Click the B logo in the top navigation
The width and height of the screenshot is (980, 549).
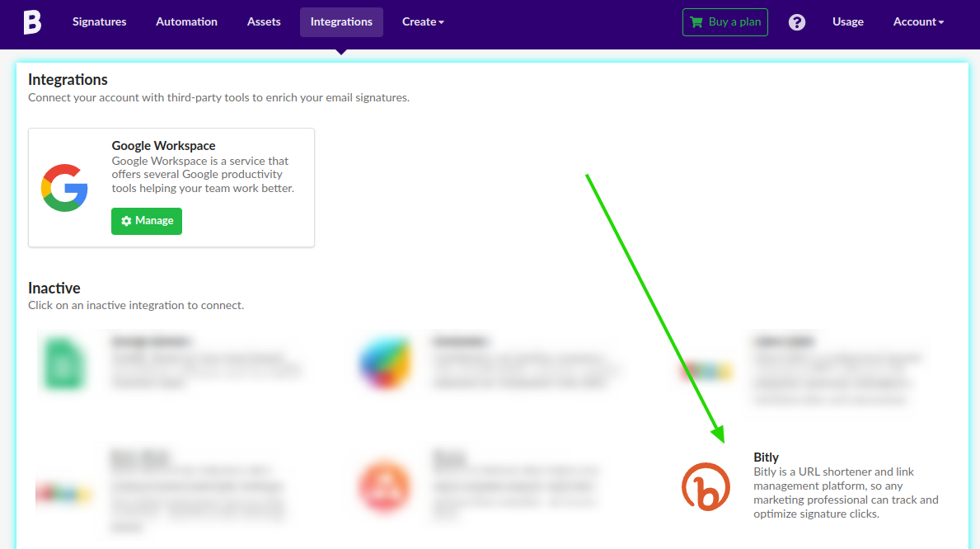click(32, 22)
